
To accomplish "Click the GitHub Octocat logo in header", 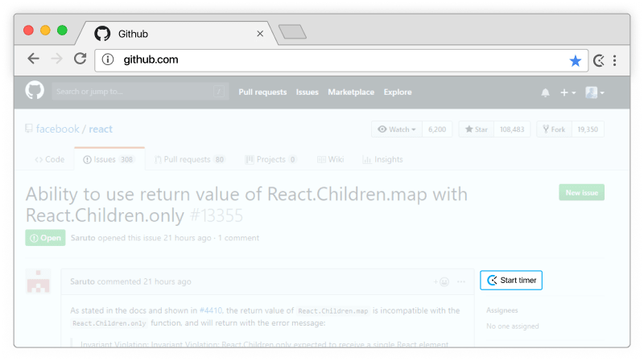I will (x=35, y=90).
